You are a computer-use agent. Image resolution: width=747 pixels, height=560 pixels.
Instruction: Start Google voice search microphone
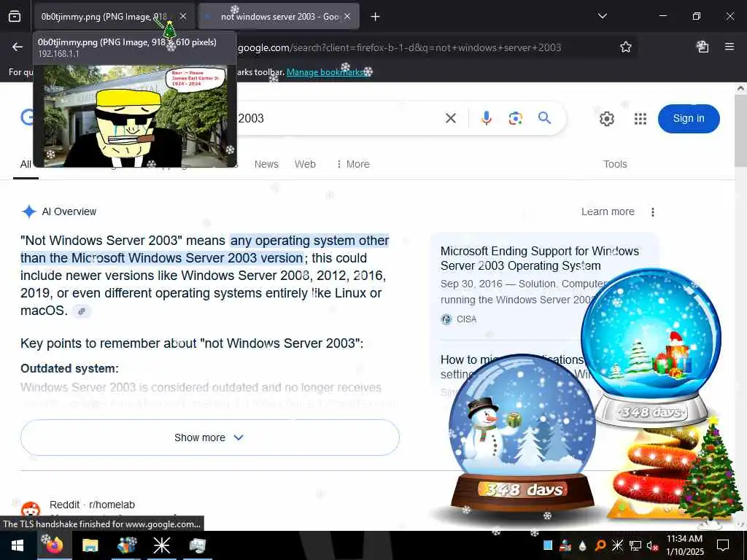tap(486, 118)
